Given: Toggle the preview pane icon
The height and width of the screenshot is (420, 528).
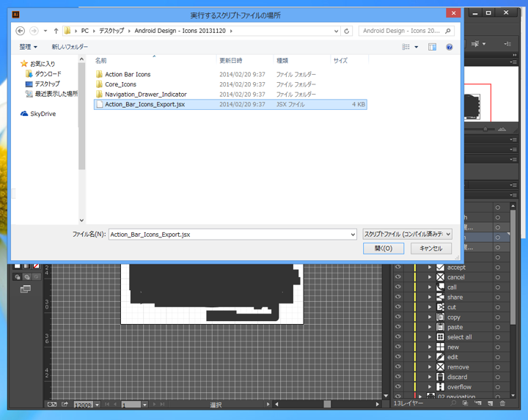Looking at the screenshot, I should (x=433, y=47).
